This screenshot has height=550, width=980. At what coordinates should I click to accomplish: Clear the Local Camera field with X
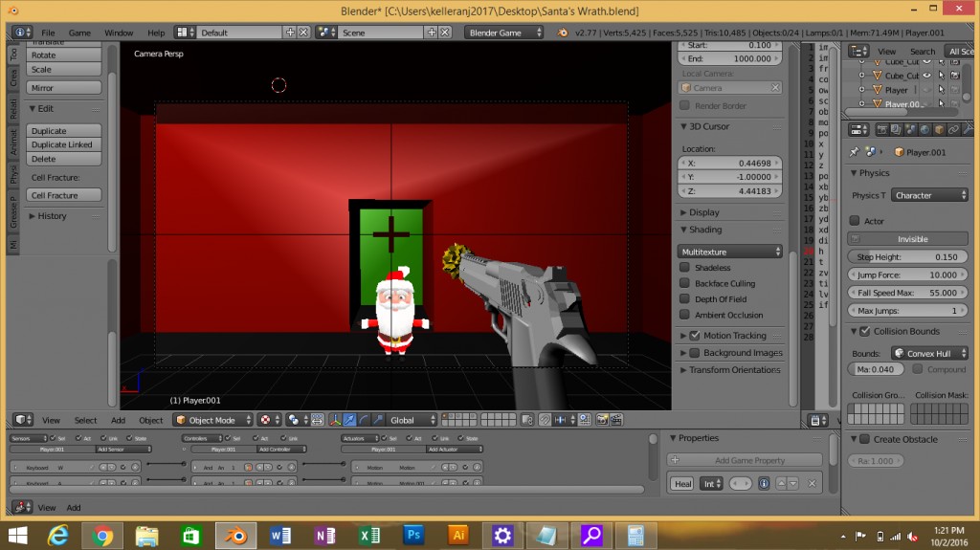[775, 87]
